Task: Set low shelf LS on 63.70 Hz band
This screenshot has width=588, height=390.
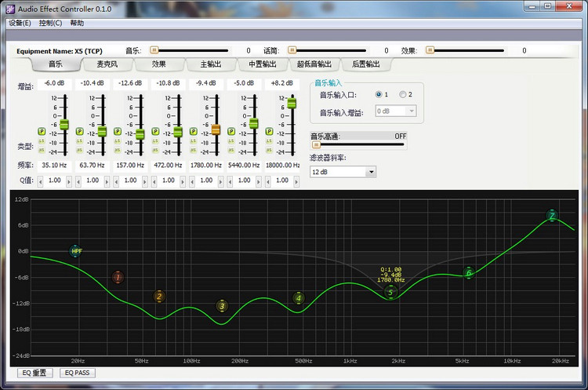Action: coord(79,141)
